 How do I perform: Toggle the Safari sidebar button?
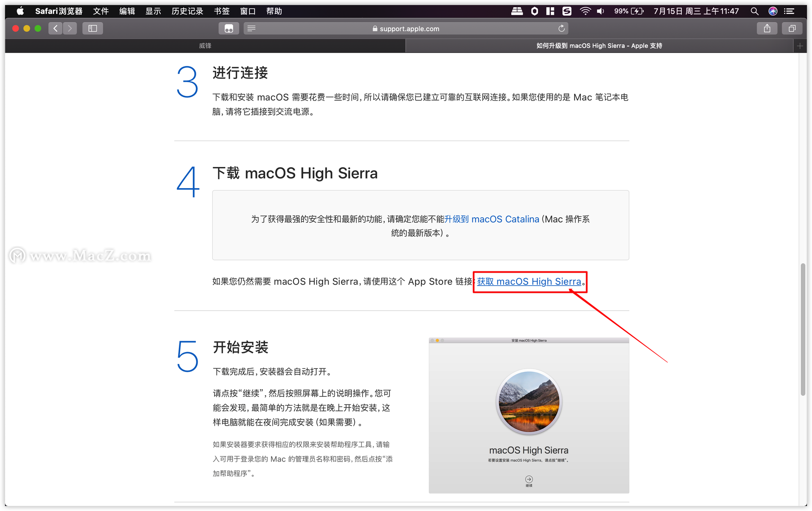coord(93,28)
